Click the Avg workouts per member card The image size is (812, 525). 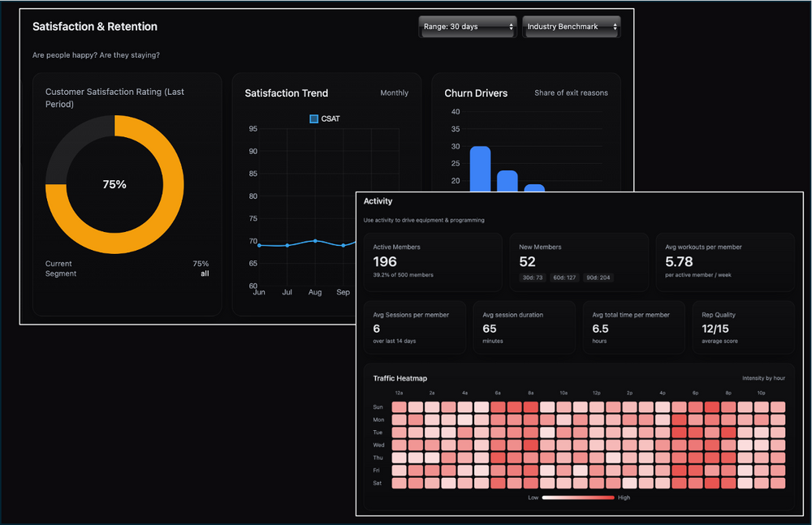pos(724,262)
